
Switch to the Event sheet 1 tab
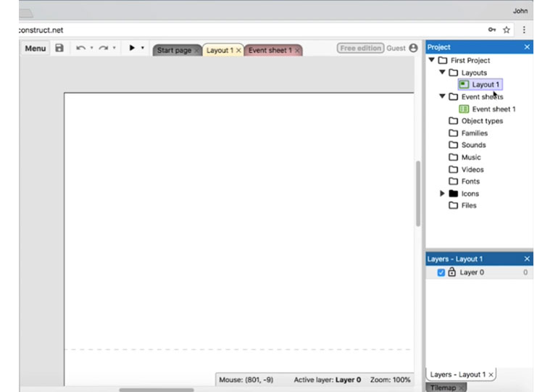pos(270,51)
